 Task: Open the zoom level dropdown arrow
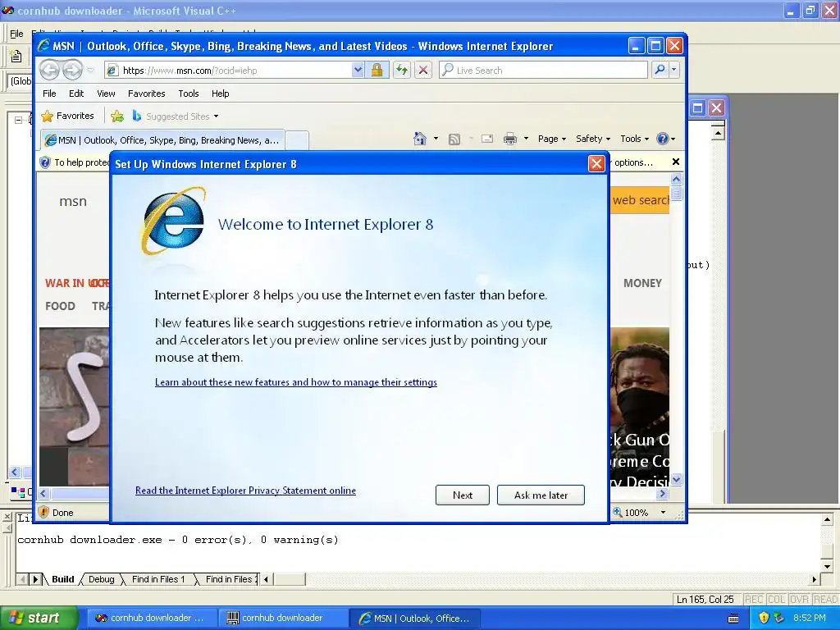point(663,513)
